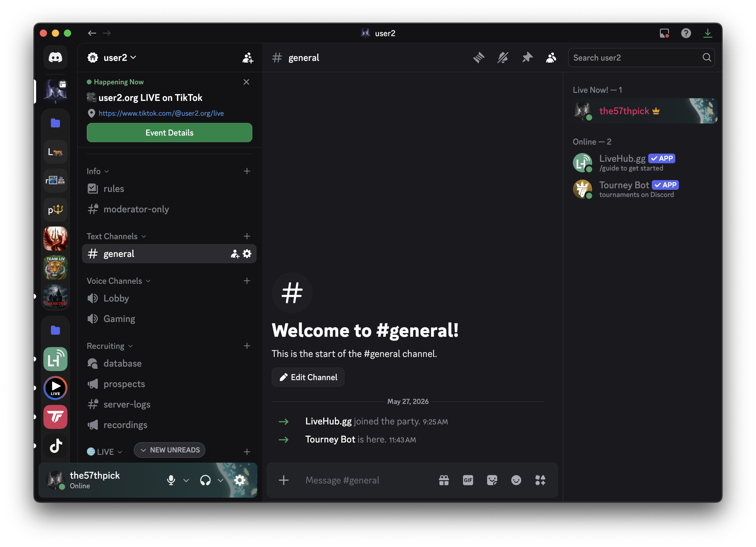Click the Search user2 field
Screen dimensions: 756x547
[x=641, y=58]
